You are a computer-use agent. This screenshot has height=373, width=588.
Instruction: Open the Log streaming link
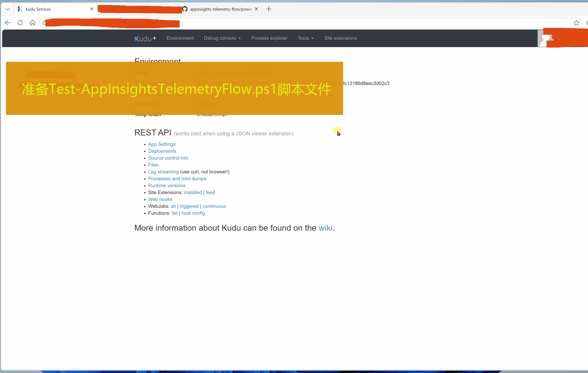coord(163,172)
